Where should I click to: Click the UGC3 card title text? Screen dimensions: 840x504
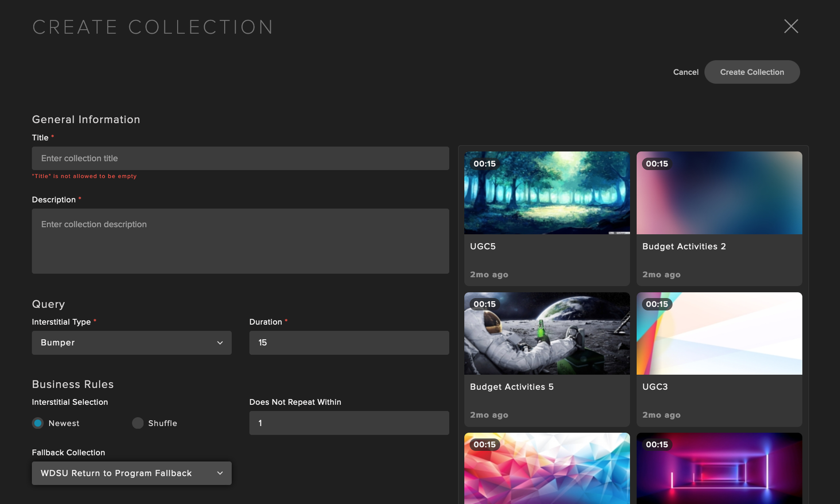tap(655, 387)
